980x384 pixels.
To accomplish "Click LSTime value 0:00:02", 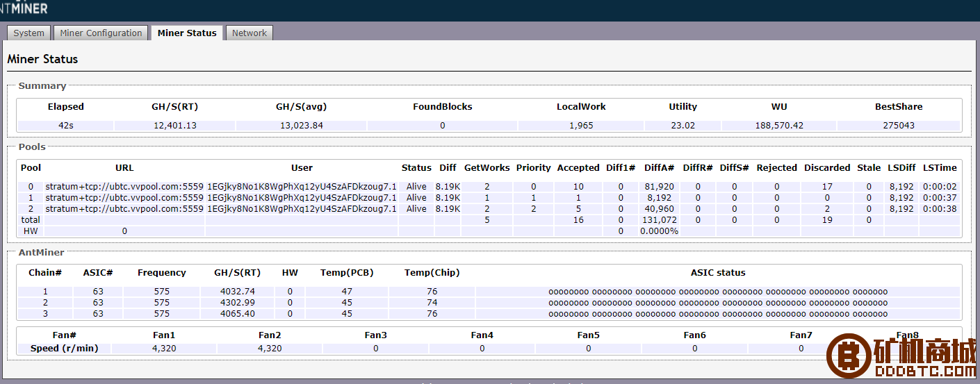I will 940,187.
